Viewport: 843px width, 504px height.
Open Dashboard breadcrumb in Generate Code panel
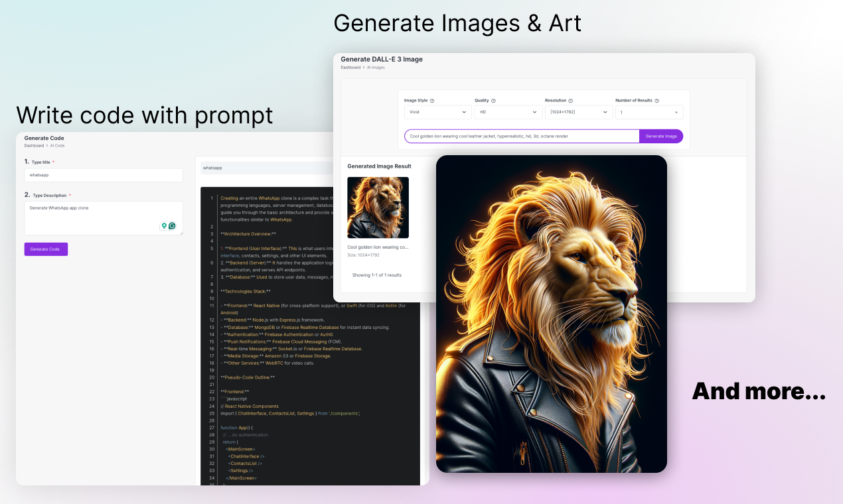click(34, 145)
